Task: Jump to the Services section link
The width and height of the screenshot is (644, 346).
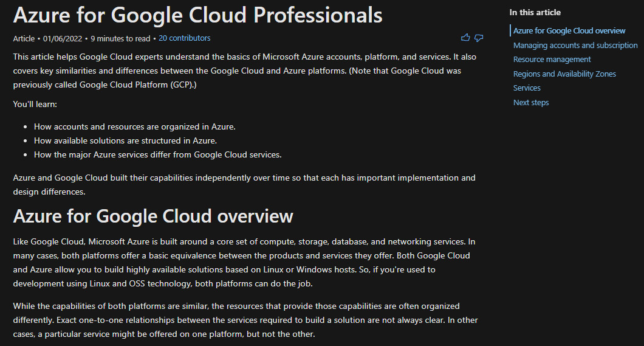Action: tap(527, 88)
